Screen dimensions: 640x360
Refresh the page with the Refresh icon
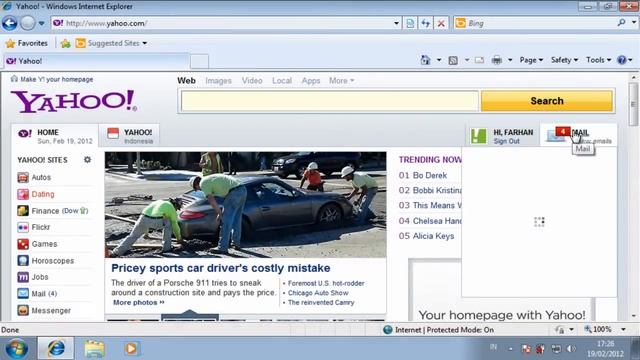pyautogui.click(x=425, y=23)
